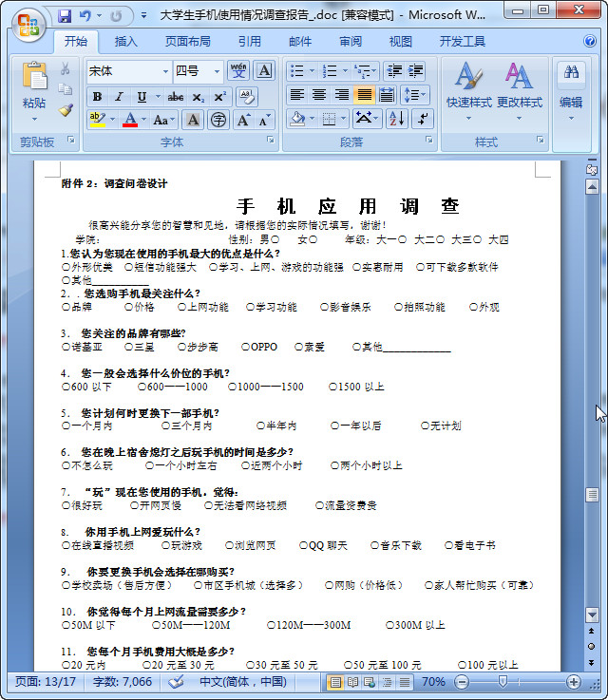Toggle italic formatting
The image size is (608, 700).
tap(119, 97)
